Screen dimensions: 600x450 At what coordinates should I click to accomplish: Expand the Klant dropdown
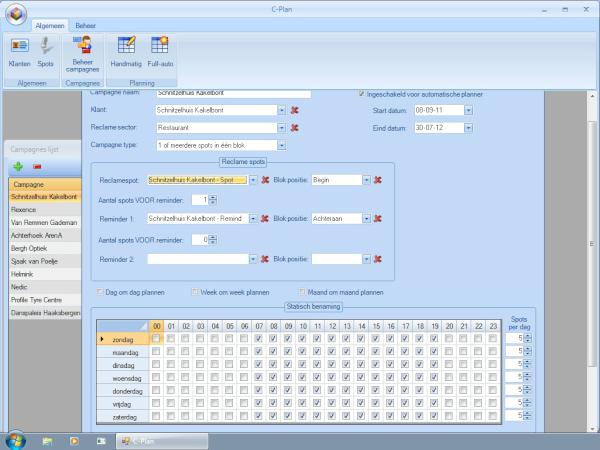[x=282, y=110]
